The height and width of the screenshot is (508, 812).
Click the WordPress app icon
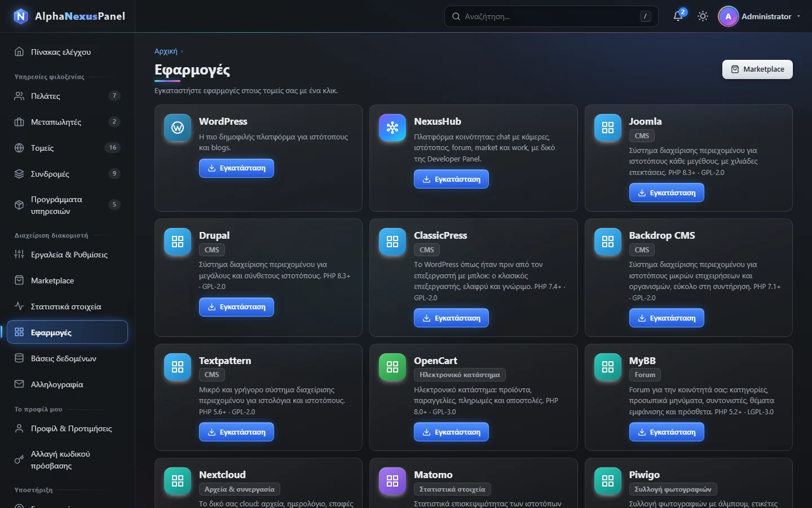[178, 128]
